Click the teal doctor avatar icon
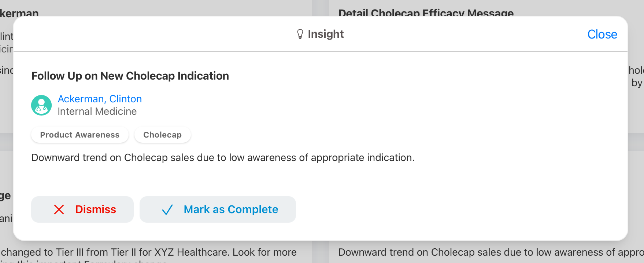The width and height of the screenshot is (644, 263). pyautogui.click(x=41, y=105)
